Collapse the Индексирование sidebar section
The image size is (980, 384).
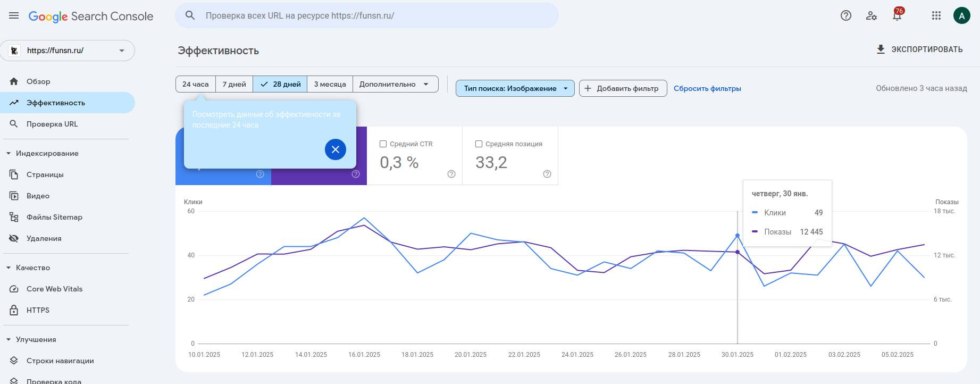tap(9, 153)
